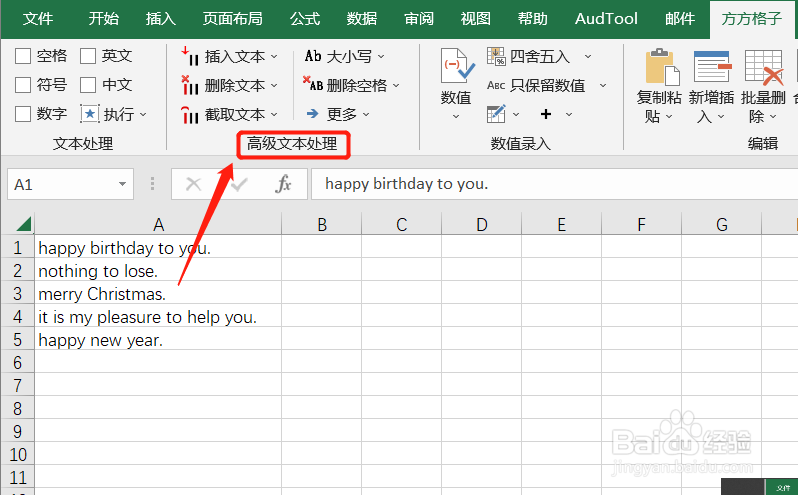The height and width of the screenshot is (495, 798).
Task: Select the 方方格子 ribbon tab
Action: pyautogui.click(x=751, y=19)
